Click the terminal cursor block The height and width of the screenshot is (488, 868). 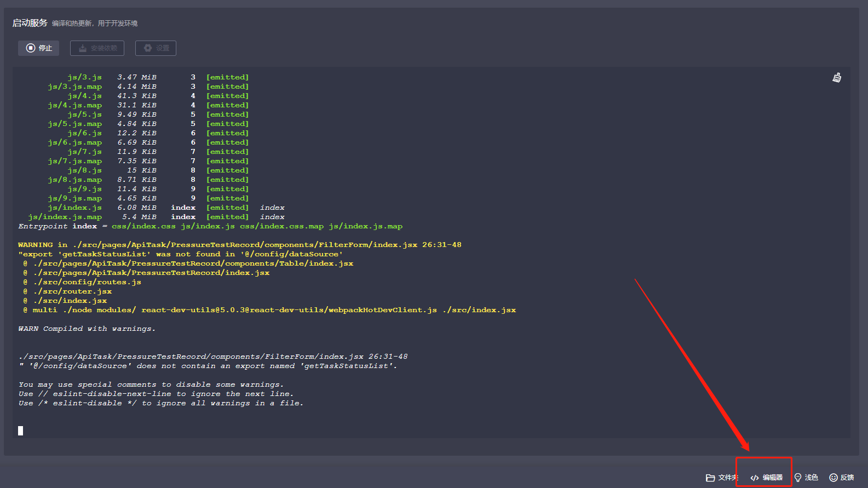(x=21, y=430)
